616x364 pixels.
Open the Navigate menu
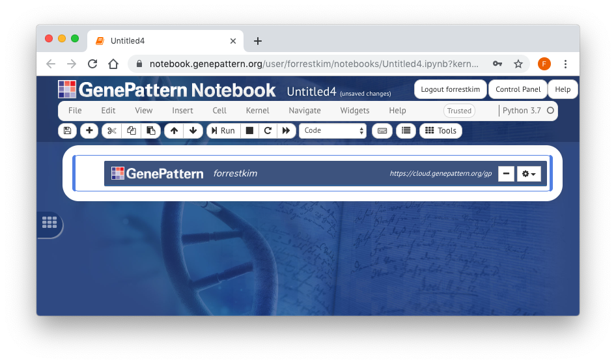(x=305, y=111)
